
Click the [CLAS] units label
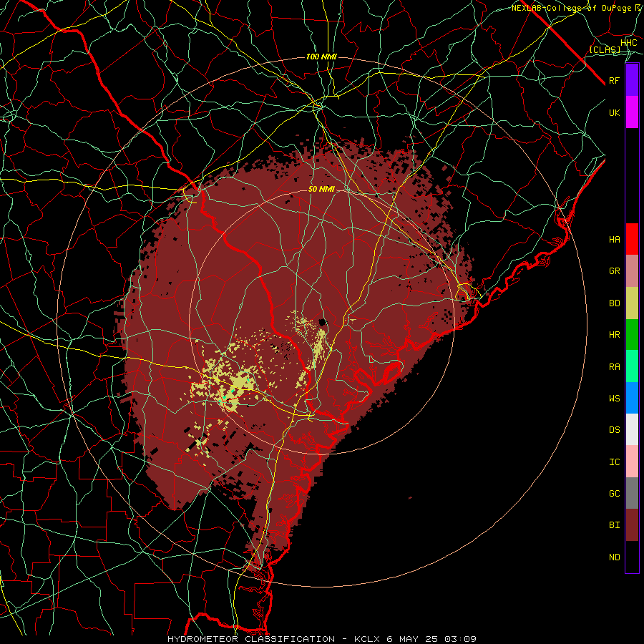tap(605, 49)
